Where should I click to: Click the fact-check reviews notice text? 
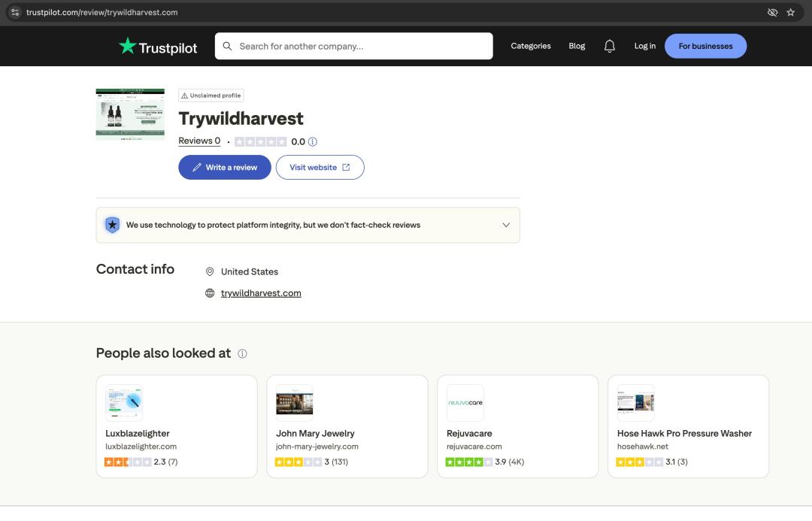(x=273, y=226)
